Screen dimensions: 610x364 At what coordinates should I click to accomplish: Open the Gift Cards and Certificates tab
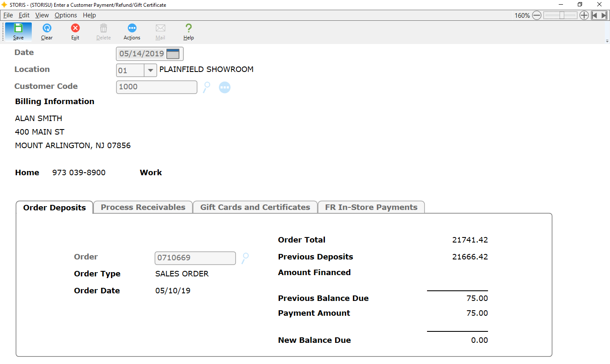pos(255,207)
